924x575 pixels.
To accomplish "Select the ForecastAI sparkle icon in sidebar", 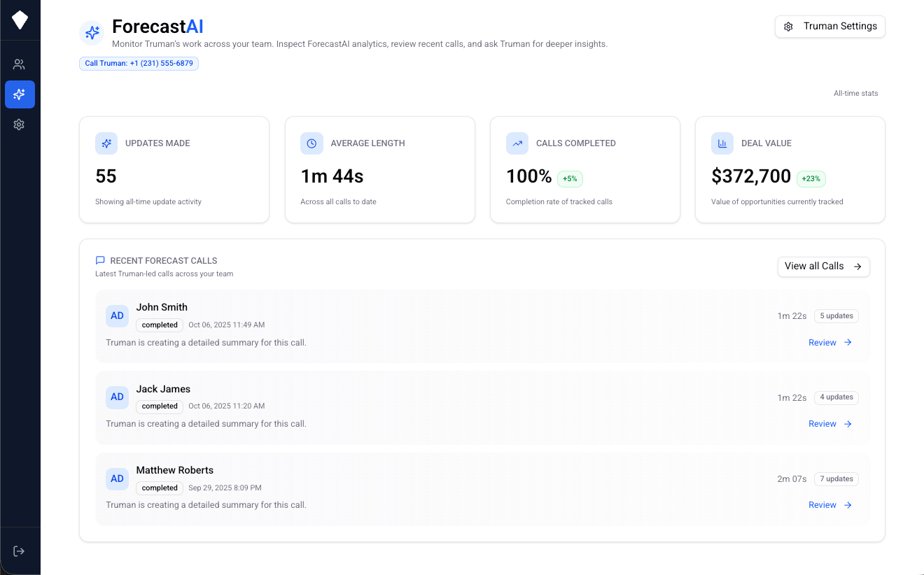I will tap(20, 94).
